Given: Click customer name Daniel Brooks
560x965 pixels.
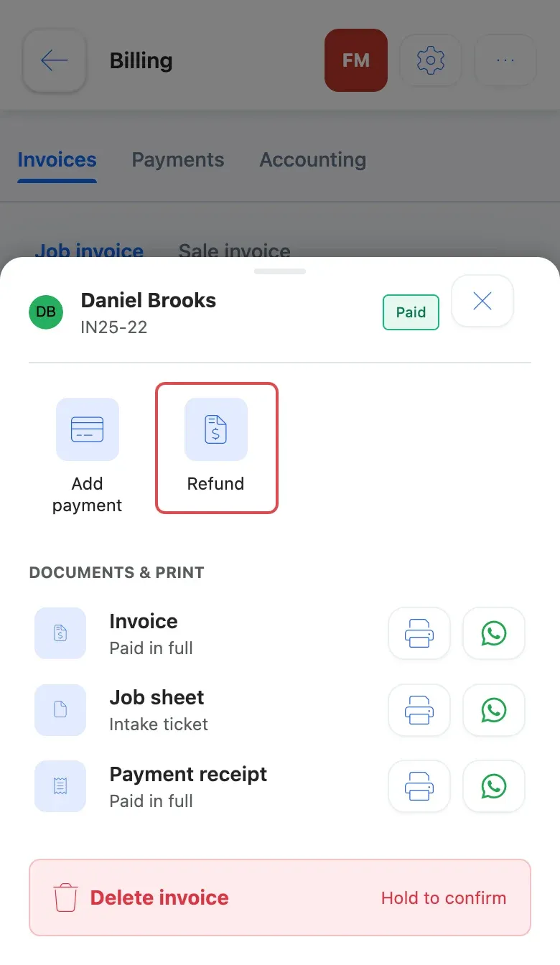Looking at the screenshot, I should tap(149, 300).
